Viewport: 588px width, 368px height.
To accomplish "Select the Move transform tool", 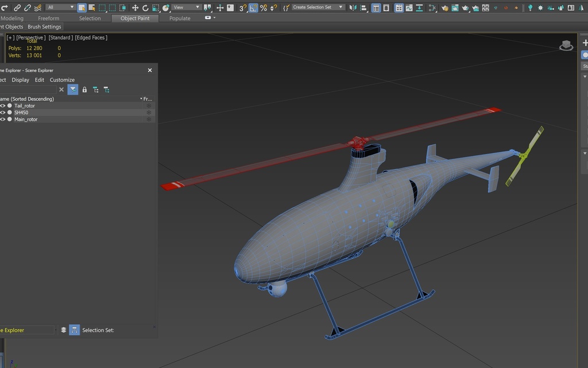I will click(x=135, y=7).
